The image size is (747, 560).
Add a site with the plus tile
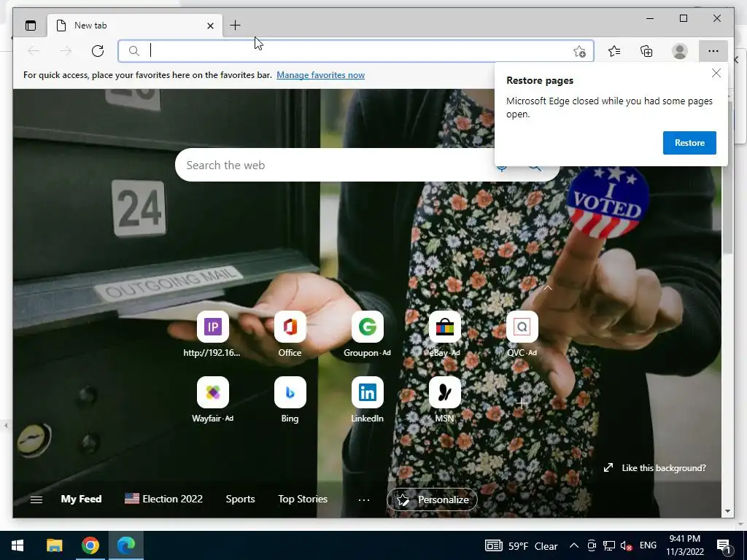(x=522, y=403)
